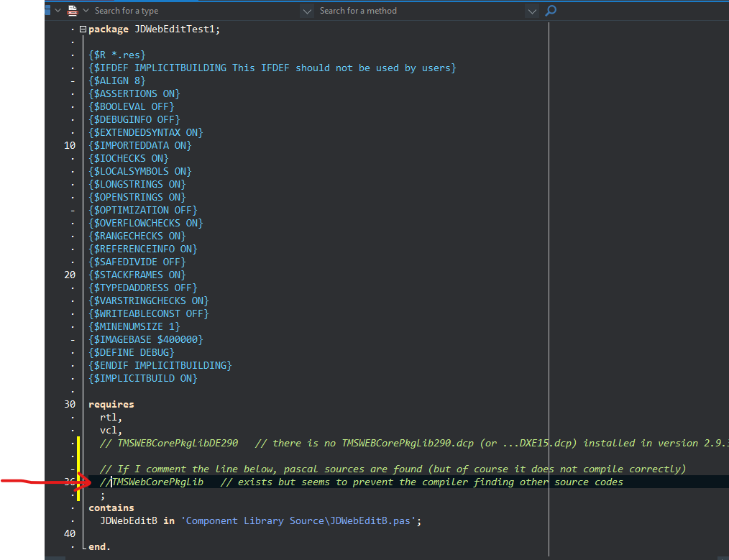Screen dimensions: 729x560
Task: Click gutter at line number 20
Action: (x=70, y=275)
